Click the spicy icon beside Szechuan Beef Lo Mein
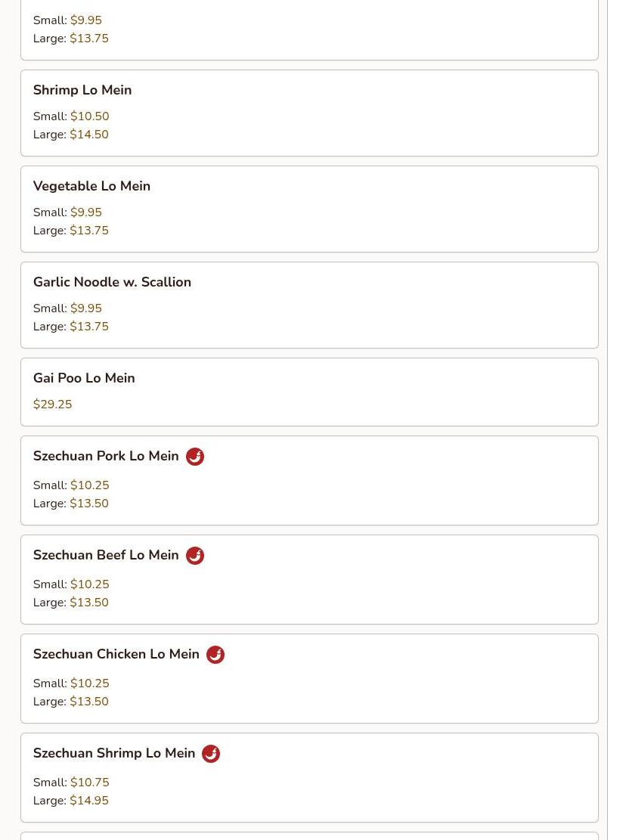 click(x=195, y=556)
